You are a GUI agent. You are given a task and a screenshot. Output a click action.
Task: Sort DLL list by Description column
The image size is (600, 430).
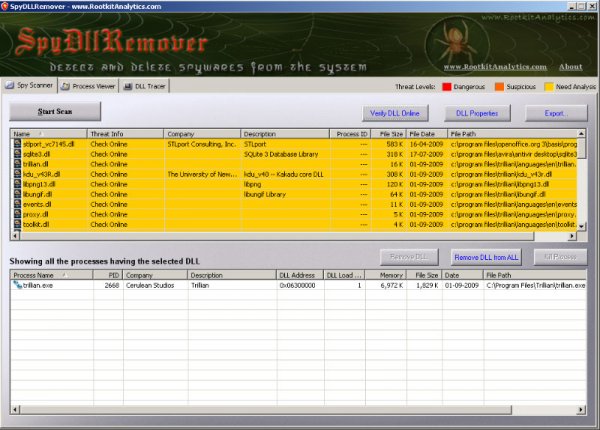point(285,134)
